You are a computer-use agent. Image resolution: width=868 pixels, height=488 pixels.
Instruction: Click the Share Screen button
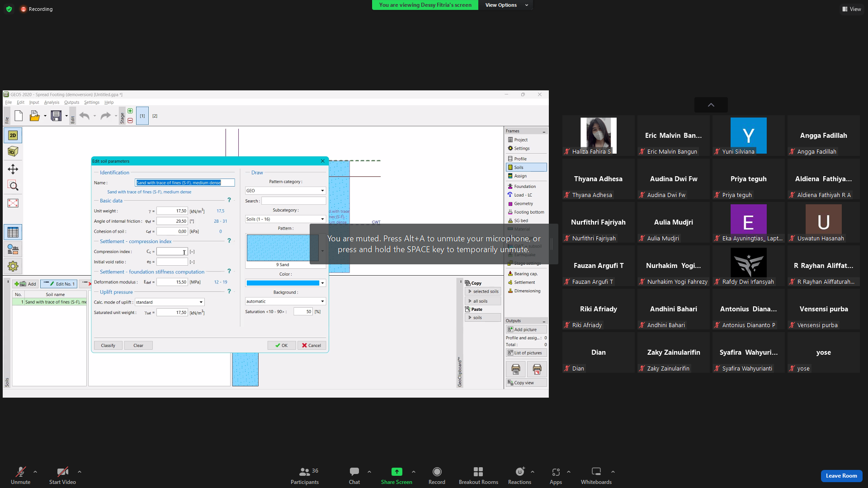pyautogui.click(x=396, y=476)
